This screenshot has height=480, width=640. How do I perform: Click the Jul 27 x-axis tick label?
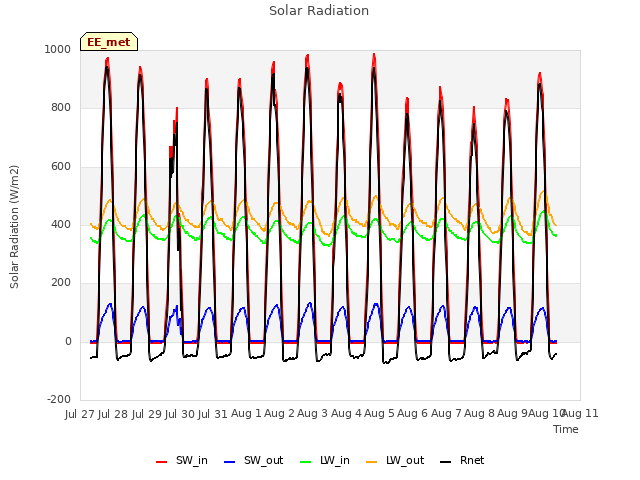coord(80,414)
